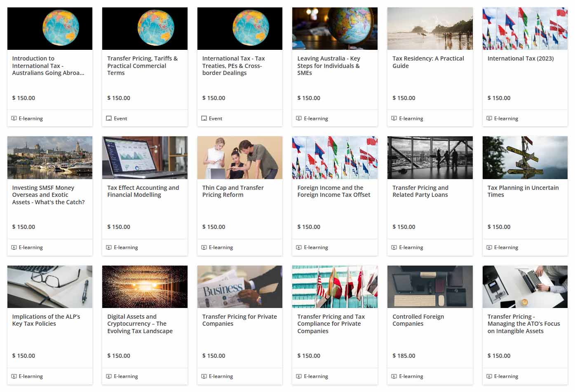
Task: Click E-learning icon under Thin Cap card
Action: tap(204, 247)
